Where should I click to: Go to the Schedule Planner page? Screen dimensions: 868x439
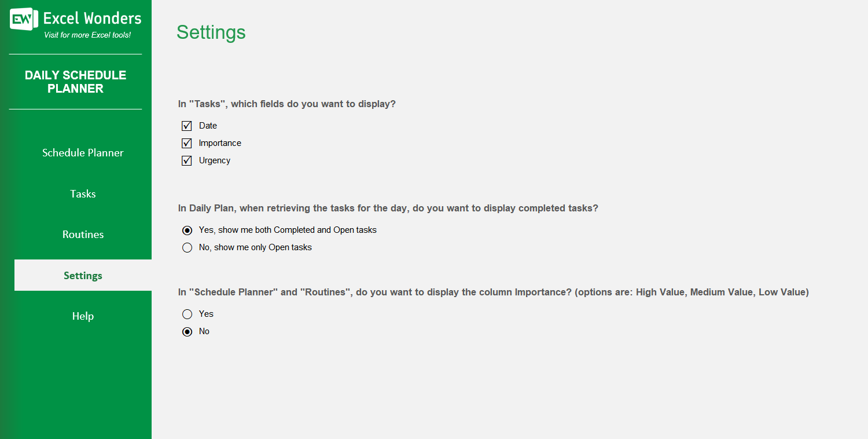[x=83, y=153]
